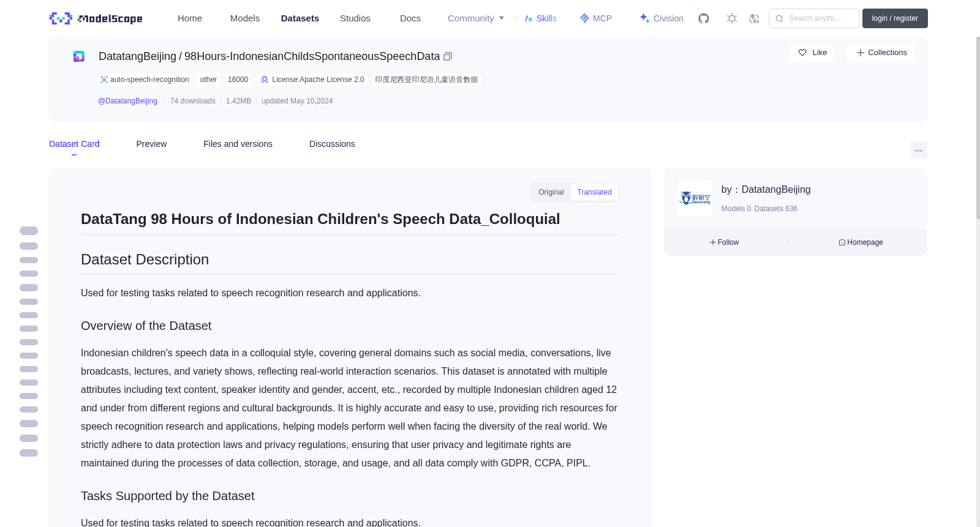The image size is (980, 527).
Task: Switch to the Dataset Card tab
Action: [x=74, y=144]
